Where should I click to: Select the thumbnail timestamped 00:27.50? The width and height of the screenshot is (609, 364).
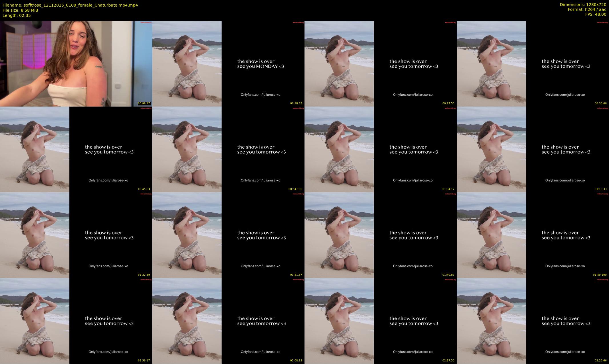[380, 63]
